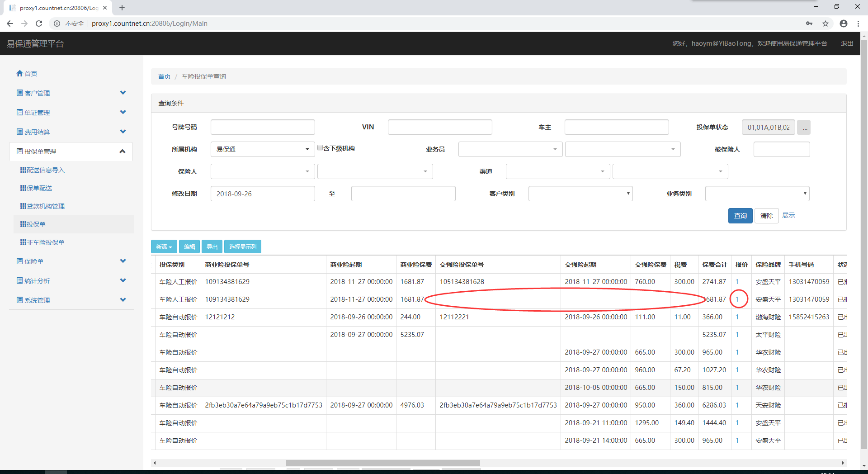Open the Chrome three-dot menu

pyautogui.click(x=858, y=24)
